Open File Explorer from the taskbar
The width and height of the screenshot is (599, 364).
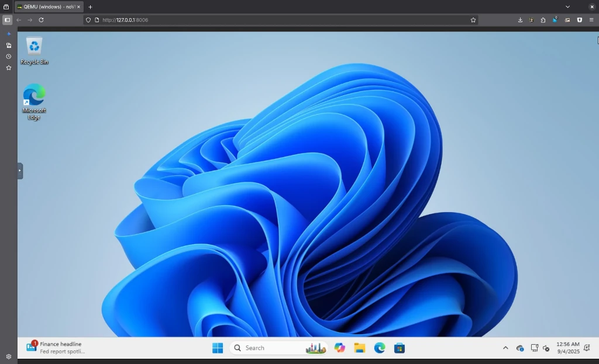[x=360, y=348]
